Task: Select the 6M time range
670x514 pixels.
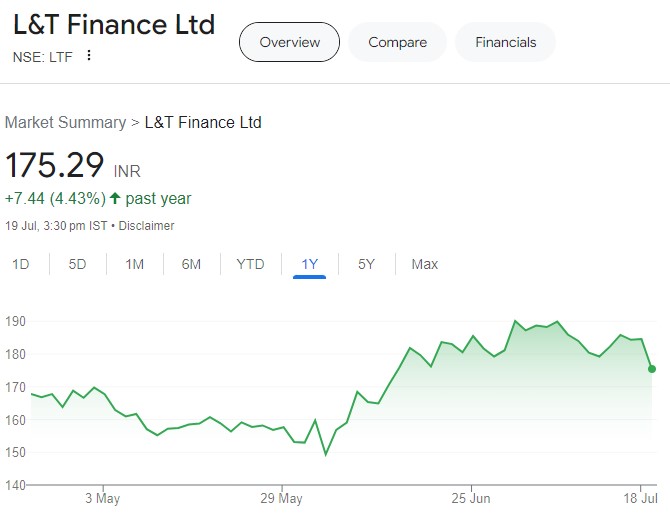Action: pyautogui.click(x=191, y=264)
